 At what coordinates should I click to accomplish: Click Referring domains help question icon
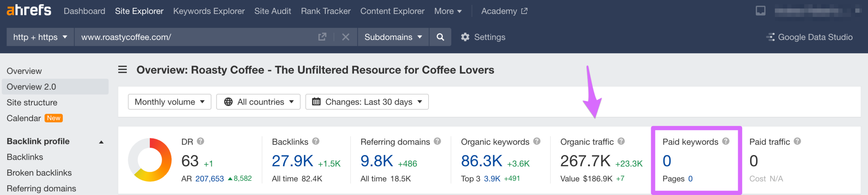pos(437,141)
